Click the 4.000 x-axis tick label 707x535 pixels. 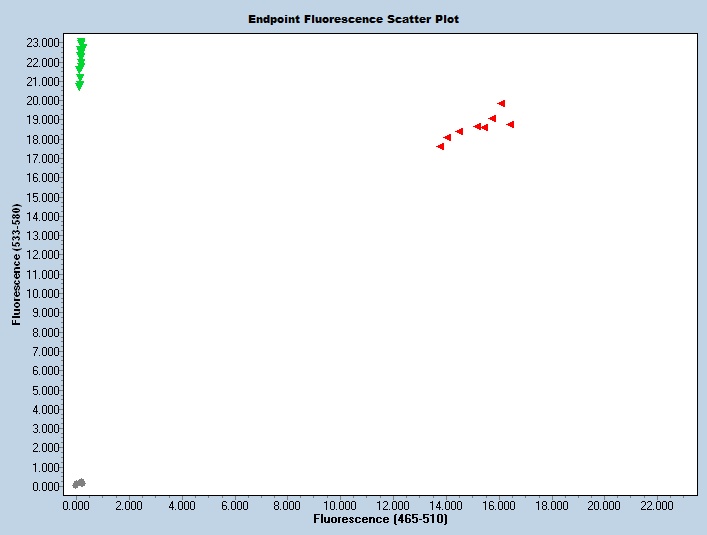coord(182,506)
